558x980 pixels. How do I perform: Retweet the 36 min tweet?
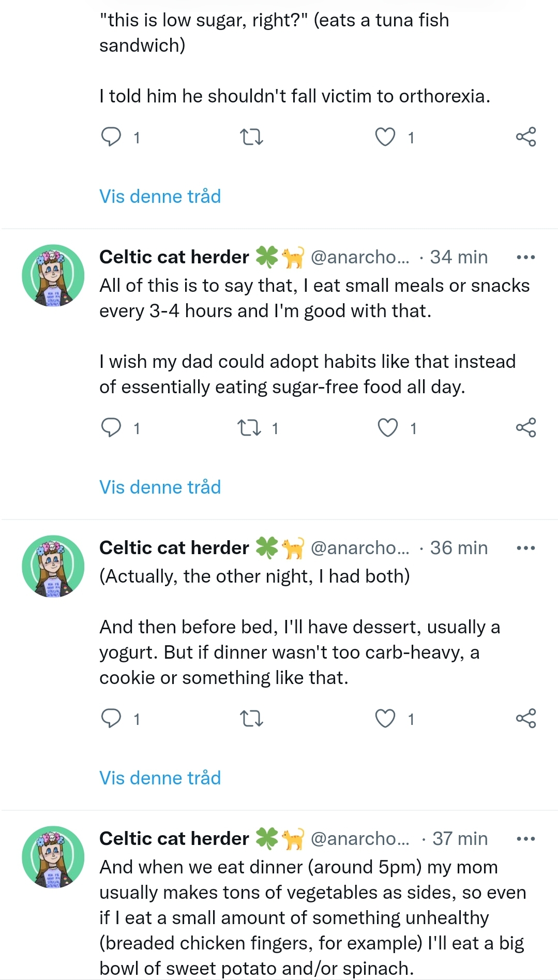pyautogui.click(x=252, y=719)
